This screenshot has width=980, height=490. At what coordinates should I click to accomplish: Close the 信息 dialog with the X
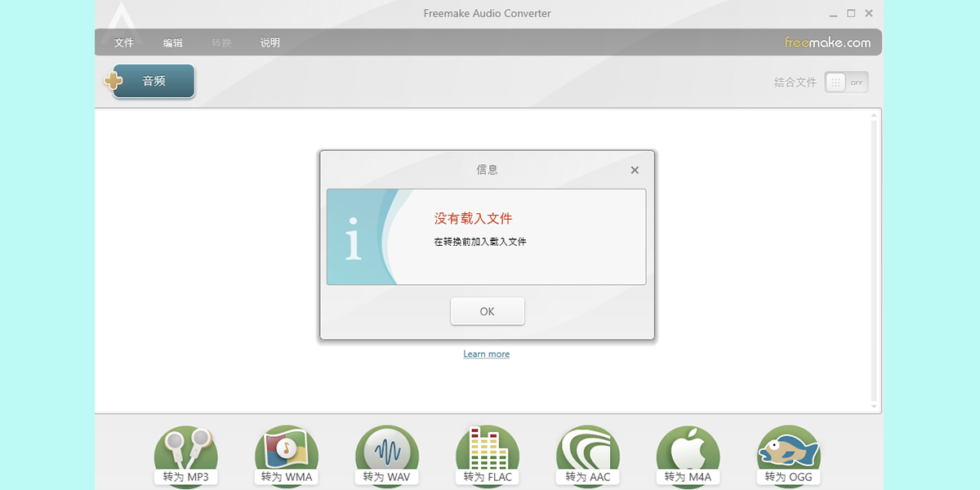[x=635, y=170]
